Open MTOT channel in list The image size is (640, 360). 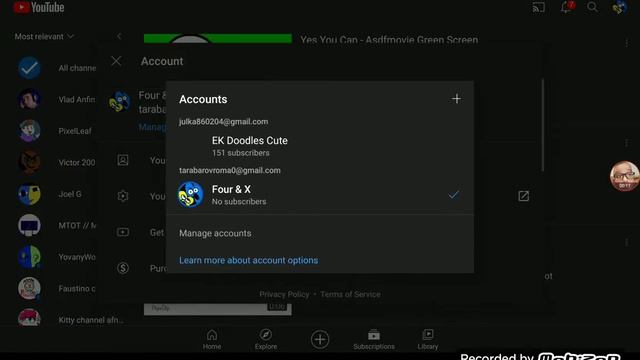56,225
